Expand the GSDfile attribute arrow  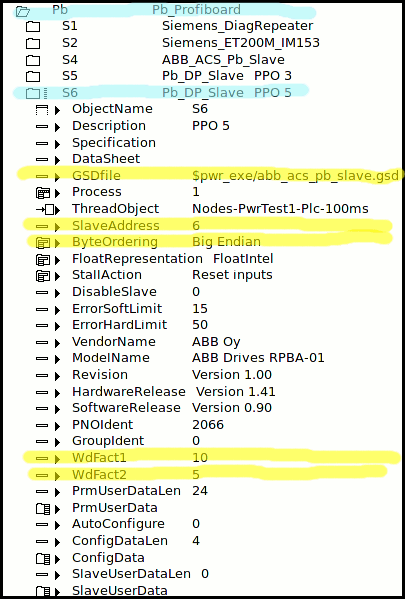coord(57,177)
